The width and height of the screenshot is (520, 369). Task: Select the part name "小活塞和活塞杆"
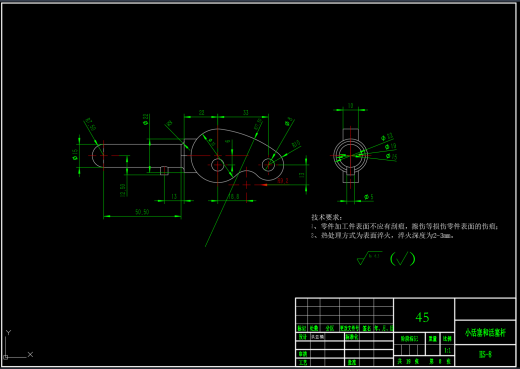pos(485,332)
